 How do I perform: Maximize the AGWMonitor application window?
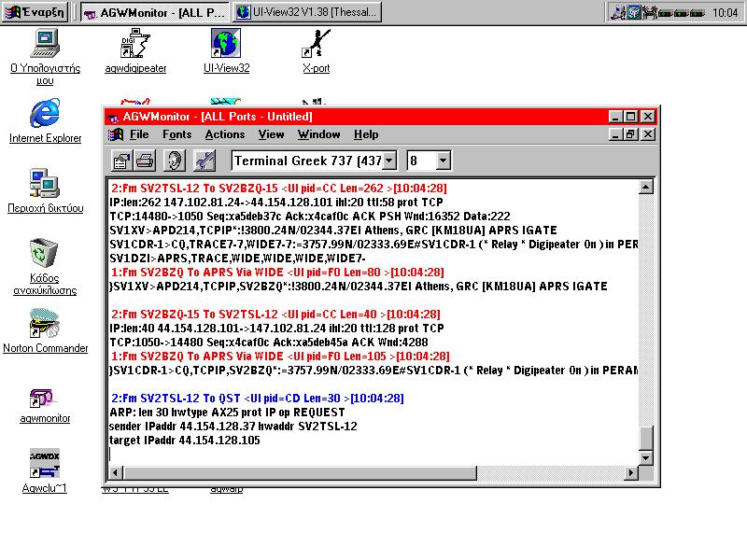pos(631,117)
